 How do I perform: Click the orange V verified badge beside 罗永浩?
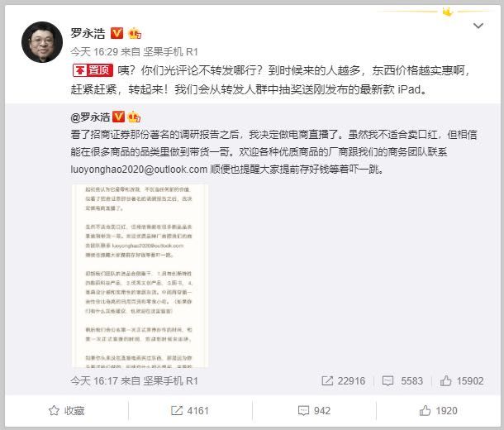pyautogui.click(x=117, y=33)
